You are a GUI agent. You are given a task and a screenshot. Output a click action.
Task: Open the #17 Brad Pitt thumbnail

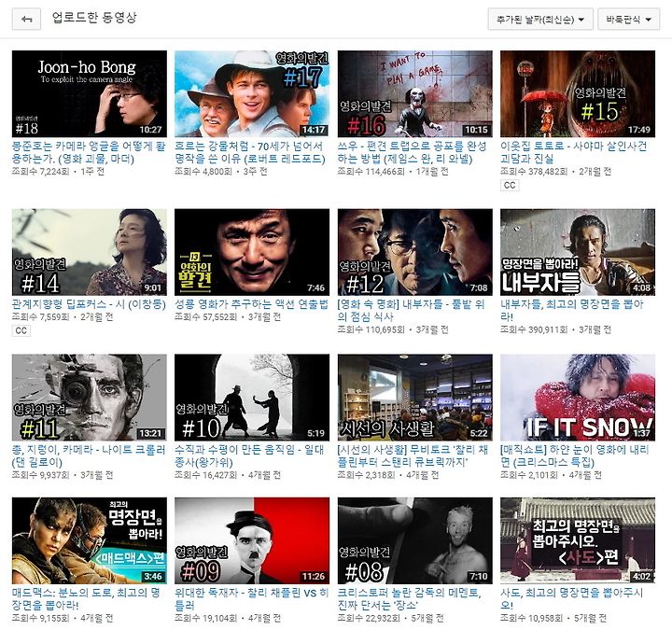click(252, 94)
